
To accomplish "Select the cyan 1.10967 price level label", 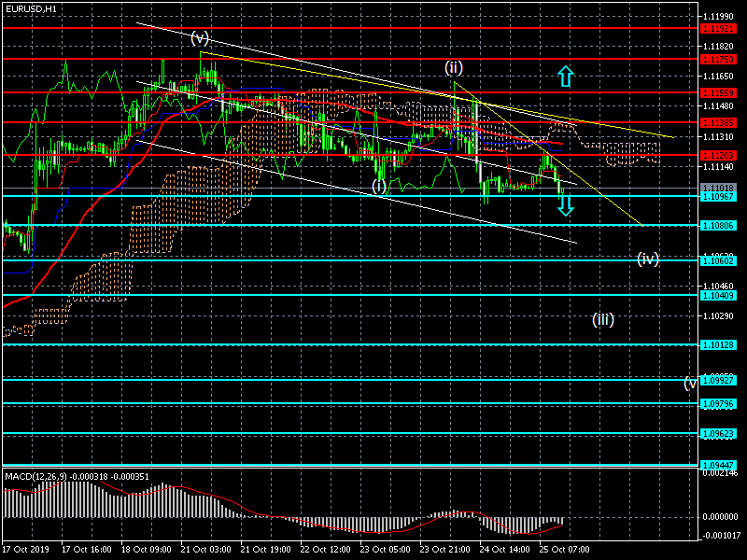I will click(718, 197).
